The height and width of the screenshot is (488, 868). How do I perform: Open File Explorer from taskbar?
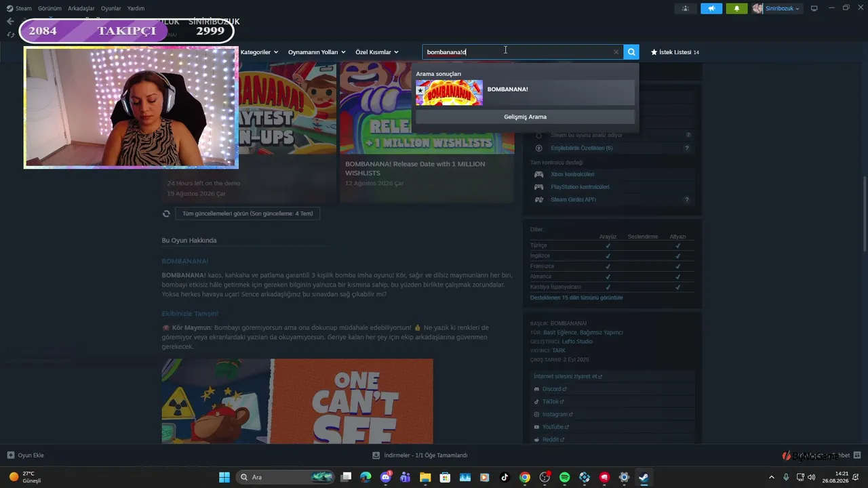click(425, 477)
